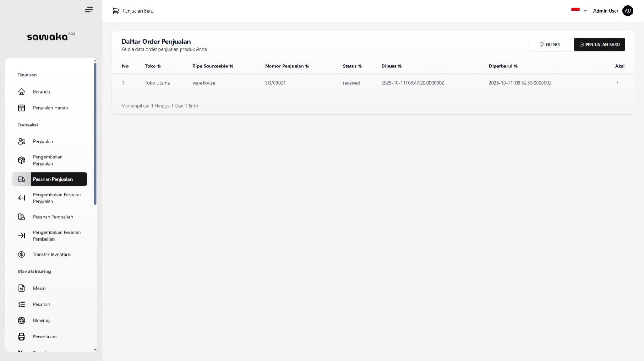The width and height of the screenshot is (644, 361).
Task: Select the Beranda home icon
Action: click(x=22, y=92)
